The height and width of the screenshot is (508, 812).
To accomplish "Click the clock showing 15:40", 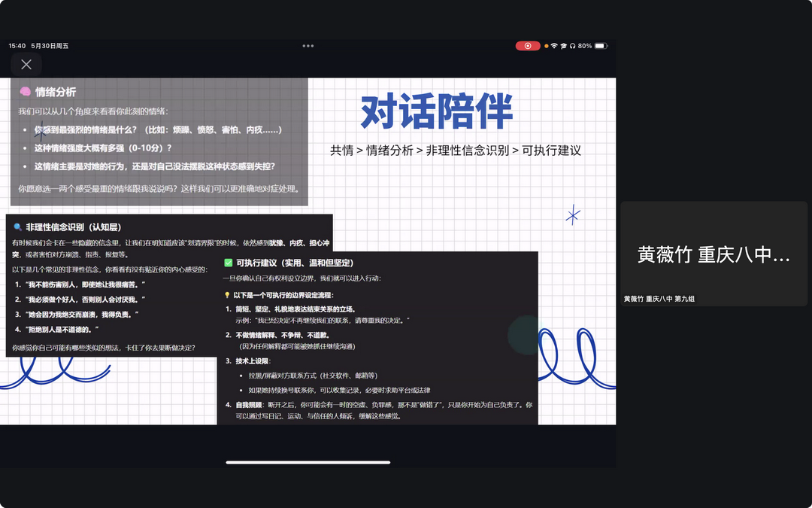I will pos(17,46).
